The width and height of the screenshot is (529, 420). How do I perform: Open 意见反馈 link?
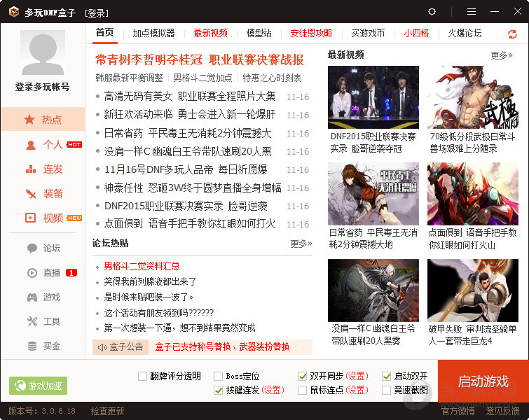[502, 411]
